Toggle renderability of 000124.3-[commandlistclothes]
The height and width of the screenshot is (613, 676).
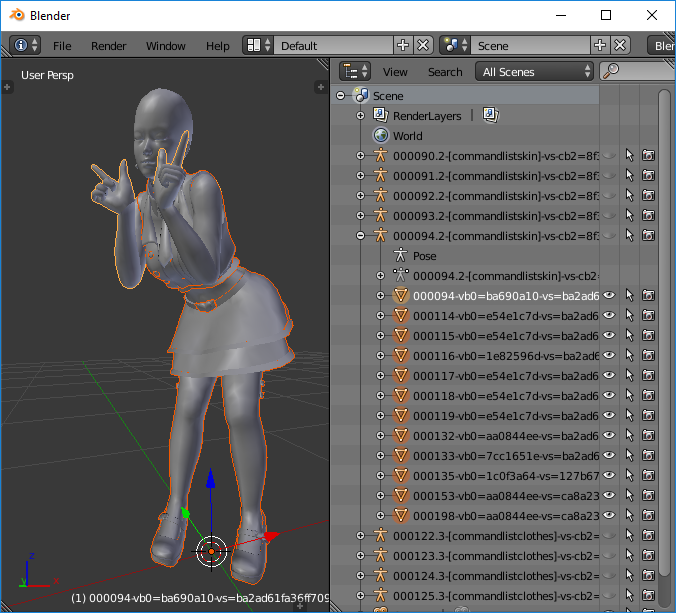click(648, 575)
